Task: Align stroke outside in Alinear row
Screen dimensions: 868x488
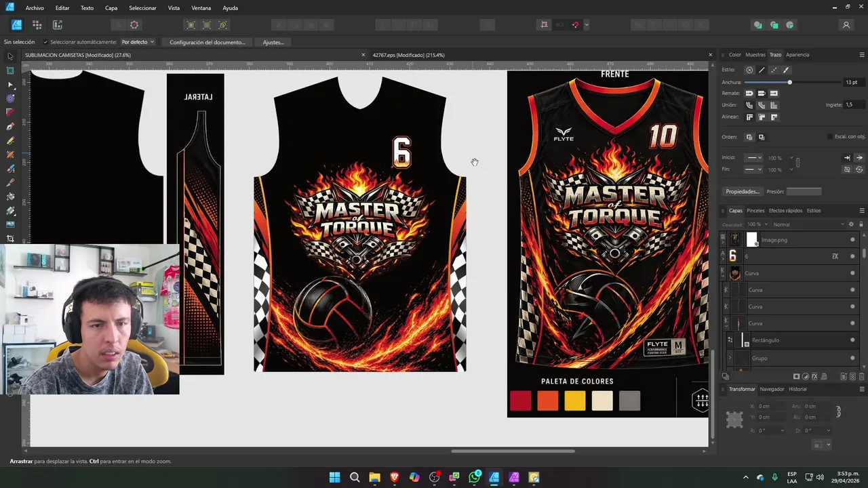Action: point(774,117)
